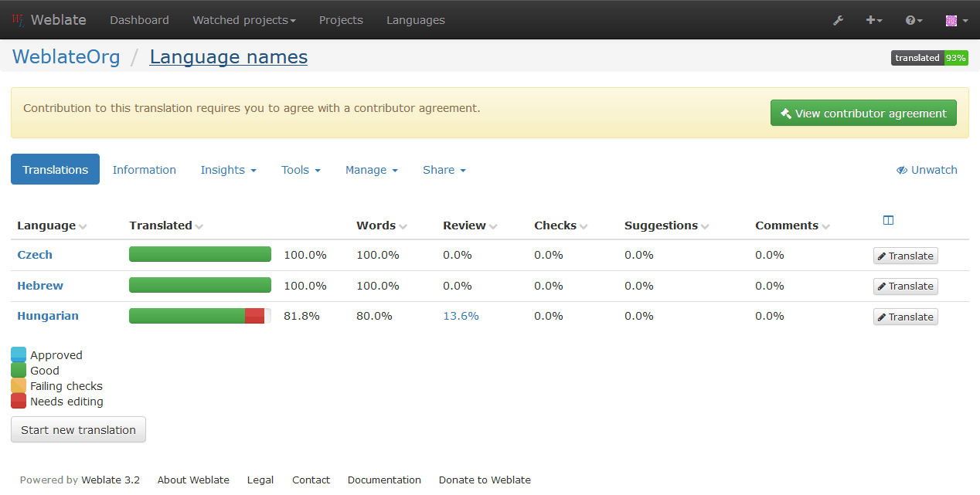This screenshot has width=980, height=495.
Task: Open the Languages page
Action: pos(416,20)
